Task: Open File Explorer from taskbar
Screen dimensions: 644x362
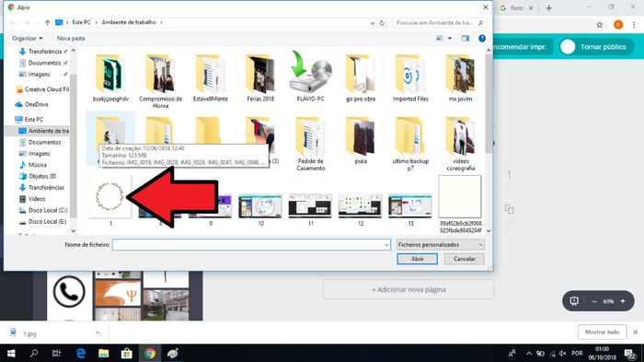Action: tap(103, 354)
